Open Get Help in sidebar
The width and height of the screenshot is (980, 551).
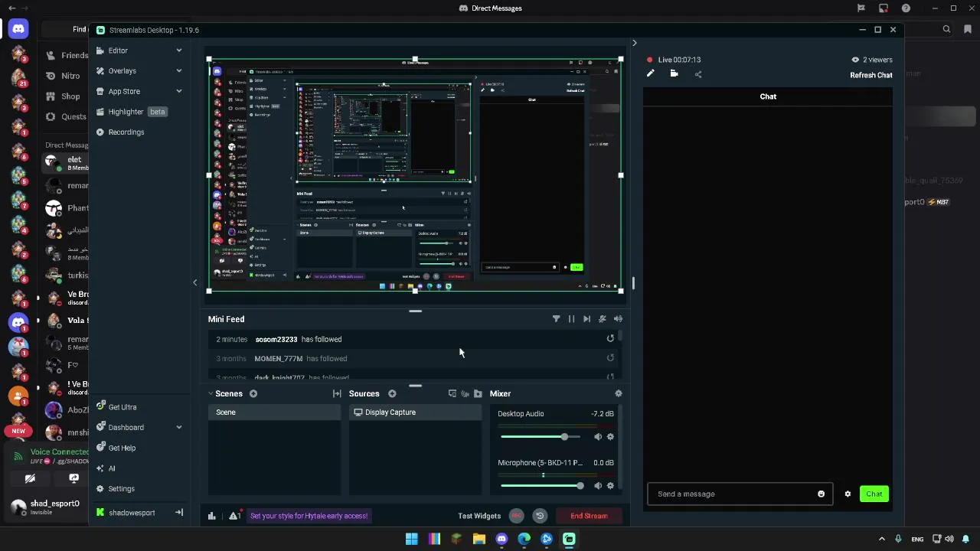point(116,448)
